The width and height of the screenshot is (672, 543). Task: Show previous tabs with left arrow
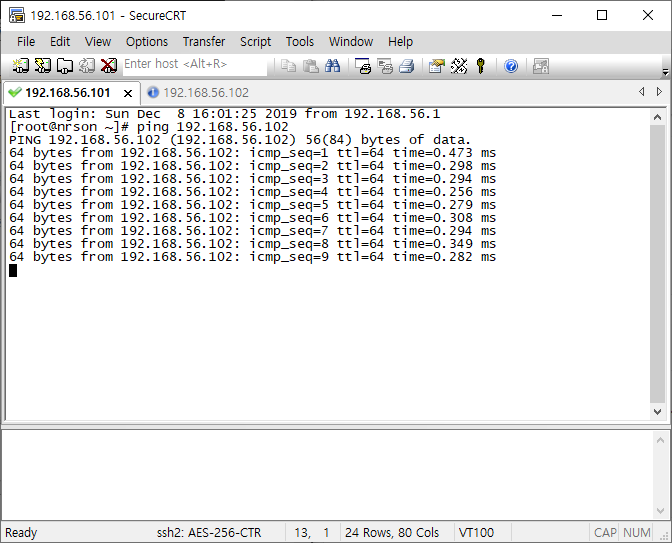tap(642, 91)
